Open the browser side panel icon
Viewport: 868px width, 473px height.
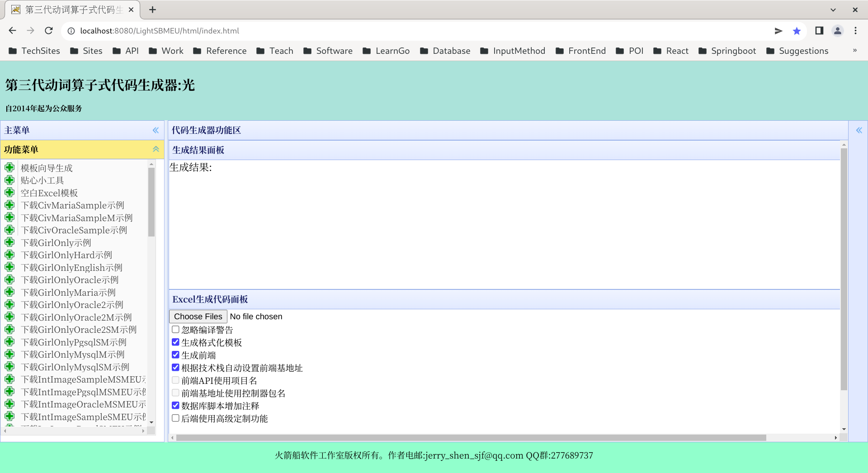[819, 31]
